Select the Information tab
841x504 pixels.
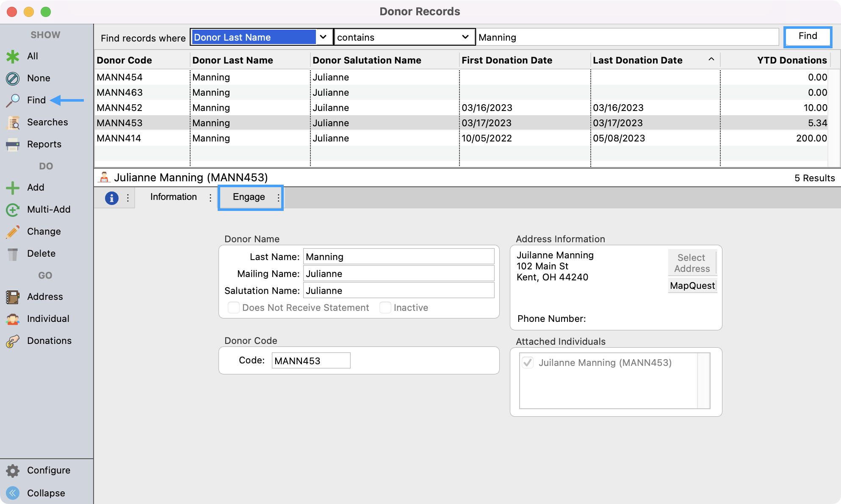point(174,197)
